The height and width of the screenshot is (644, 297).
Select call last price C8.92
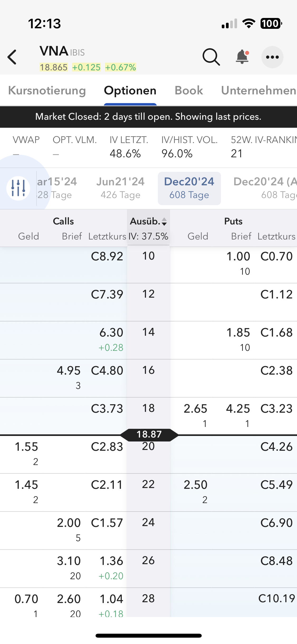107,256
